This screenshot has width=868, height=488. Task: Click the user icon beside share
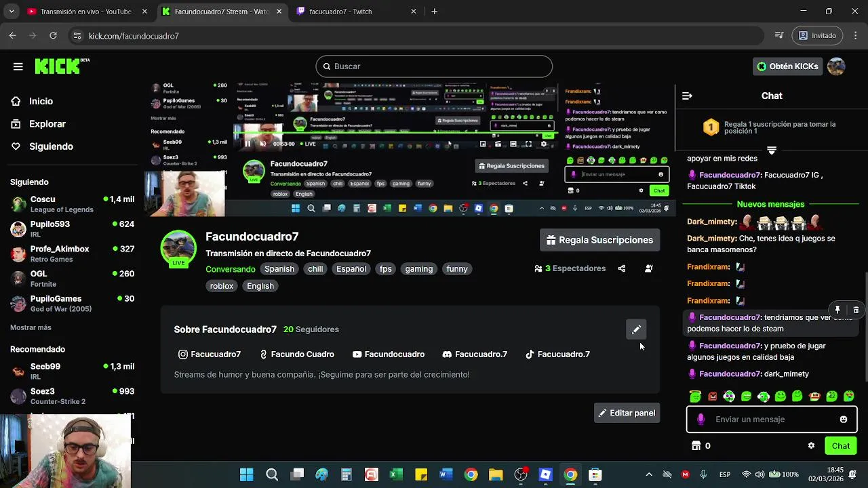(x=649, y=268)
